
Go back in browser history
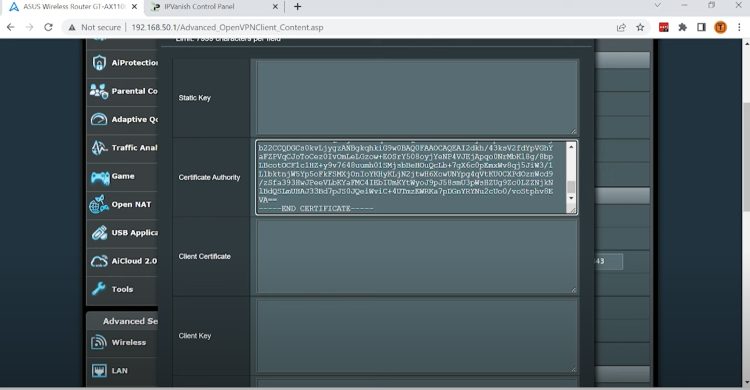point(11,27)
